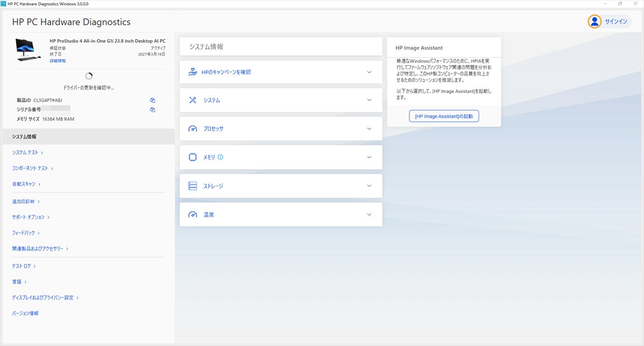The height and width of the screenshot is (346, 644).
Task: Open ディスプレイおよびプライバシー設定 in the sidebar
Action: click(45, 297)
